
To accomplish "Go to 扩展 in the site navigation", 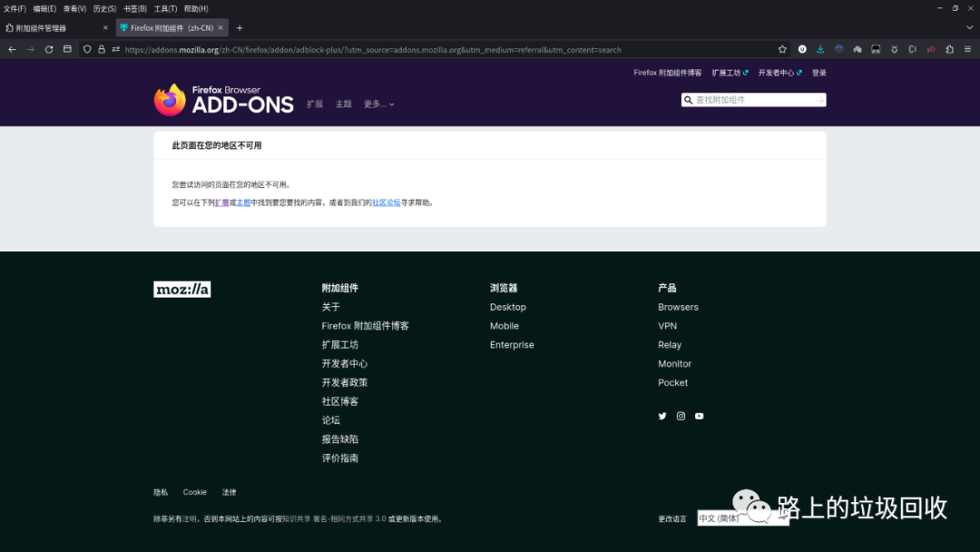I will pyautogui.click(x=315, y=104).
